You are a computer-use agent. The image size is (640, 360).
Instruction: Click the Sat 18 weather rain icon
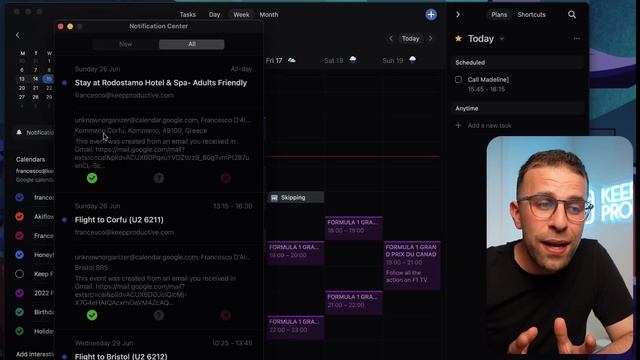coord(353,60)
